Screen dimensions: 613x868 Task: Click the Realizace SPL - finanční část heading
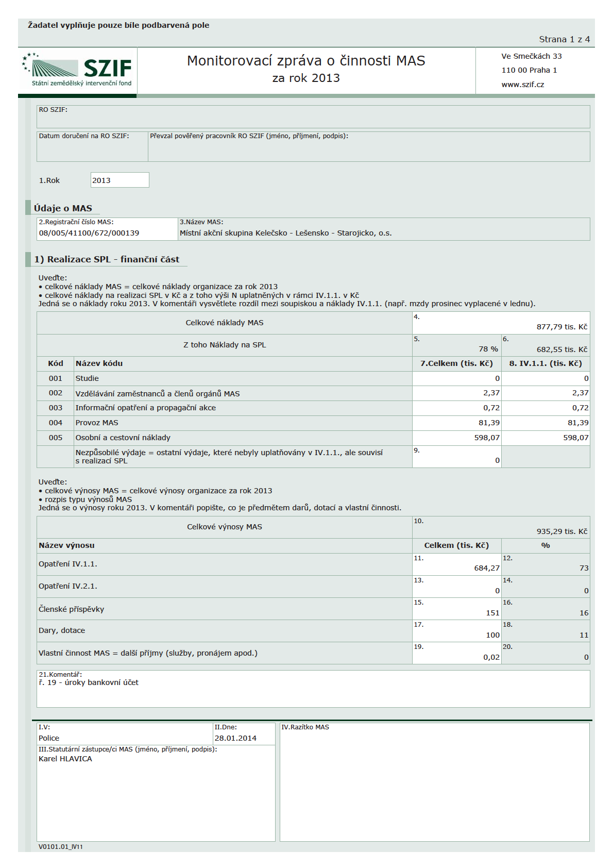107,259
